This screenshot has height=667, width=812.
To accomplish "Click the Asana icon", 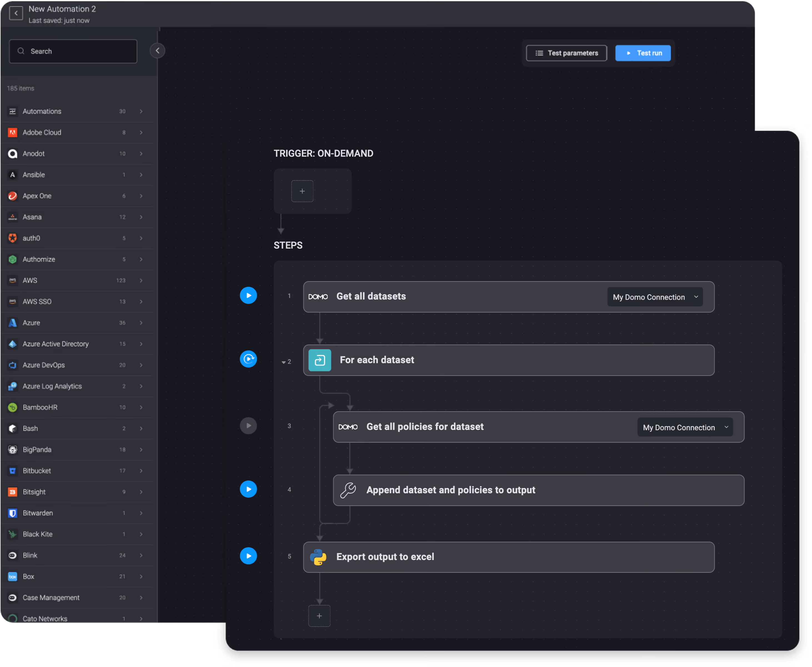I will click(13, 217).
